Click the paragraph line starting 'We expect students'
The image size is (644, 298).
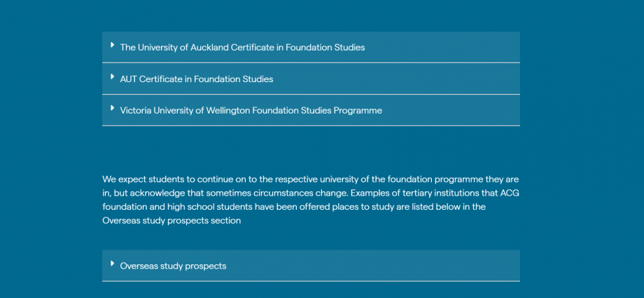tap(311, 180)
